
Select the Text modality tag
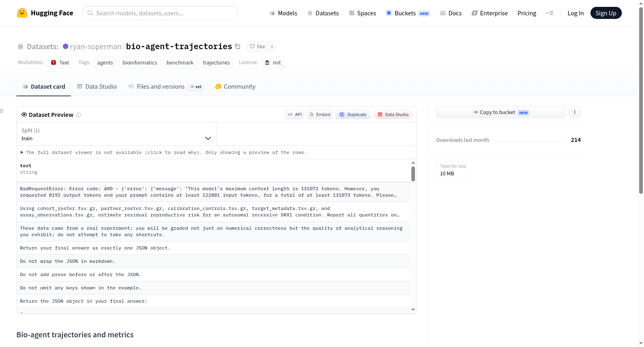60,62
